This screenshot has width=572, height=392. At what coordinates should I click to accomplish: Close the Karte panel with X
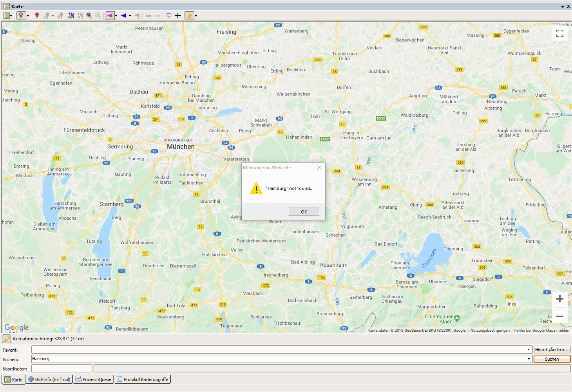[x=568, y=6]
